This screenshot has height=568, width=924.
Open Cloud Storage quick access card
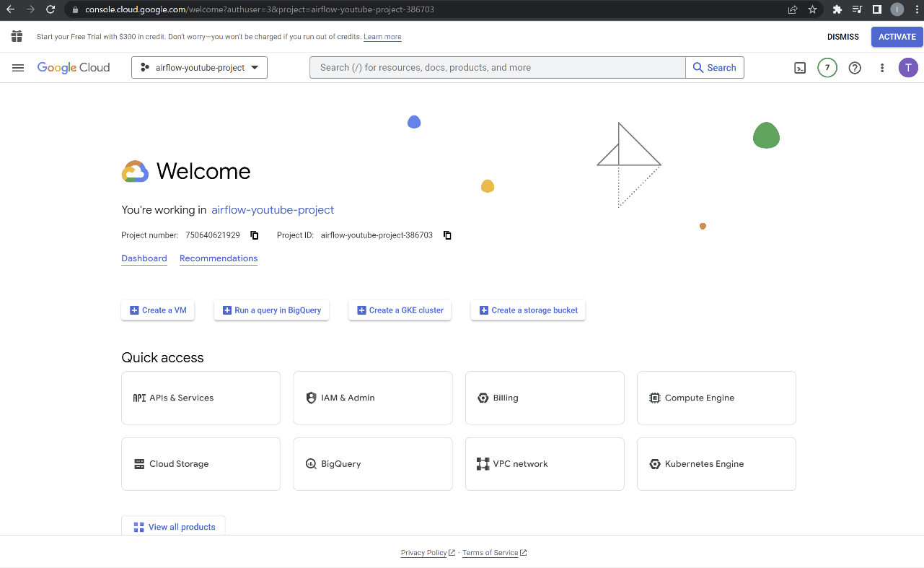click(201, 464)
